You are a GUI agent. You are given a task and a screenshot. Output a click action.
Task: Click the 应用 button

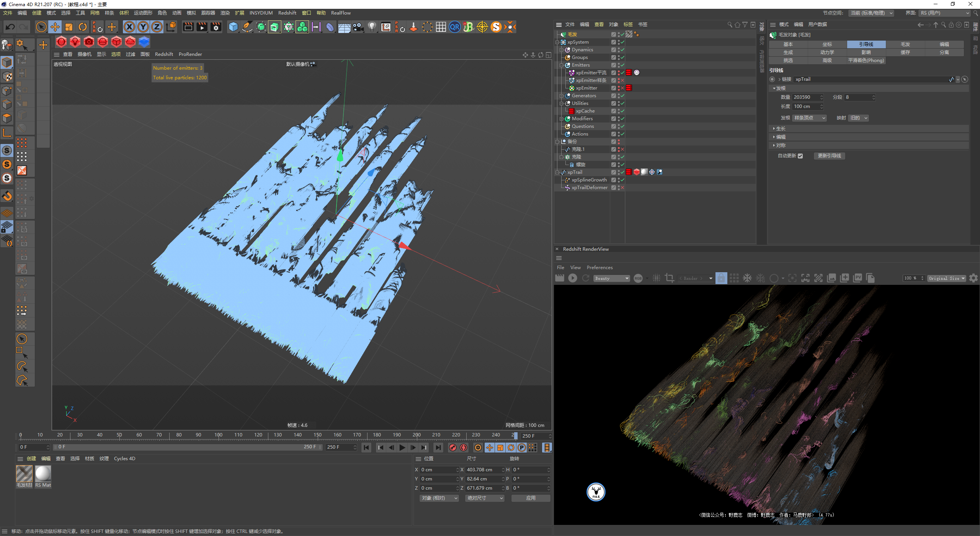[x=531, y=498]
